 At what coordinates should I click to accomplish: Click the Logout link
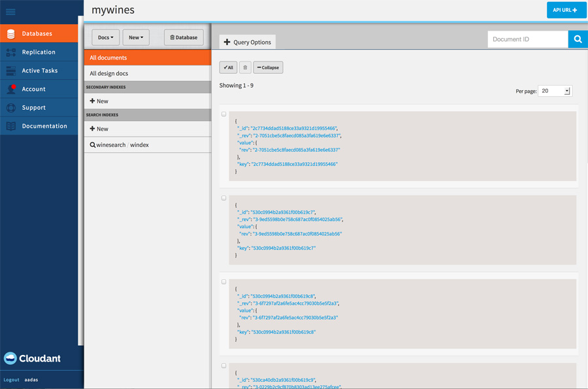pos(11,380)
